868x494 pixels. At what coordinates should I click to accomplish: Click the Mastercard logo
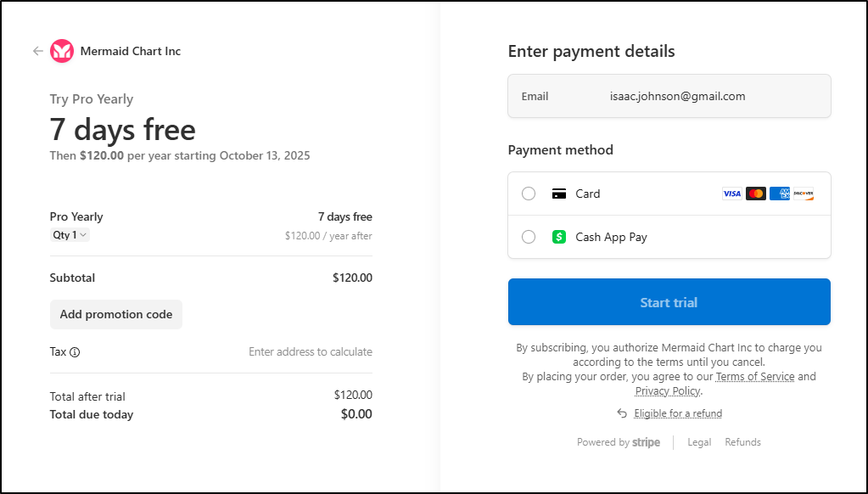tap(755, 194)
